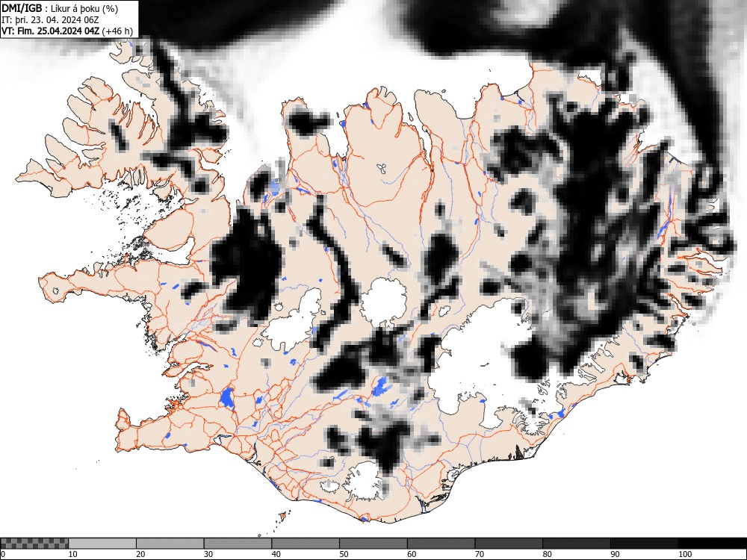Image resolution: width=747 pixels, height=560 pixels.
Task: Click the 60-70 percent legend swatch
Action: coord(441,544)
